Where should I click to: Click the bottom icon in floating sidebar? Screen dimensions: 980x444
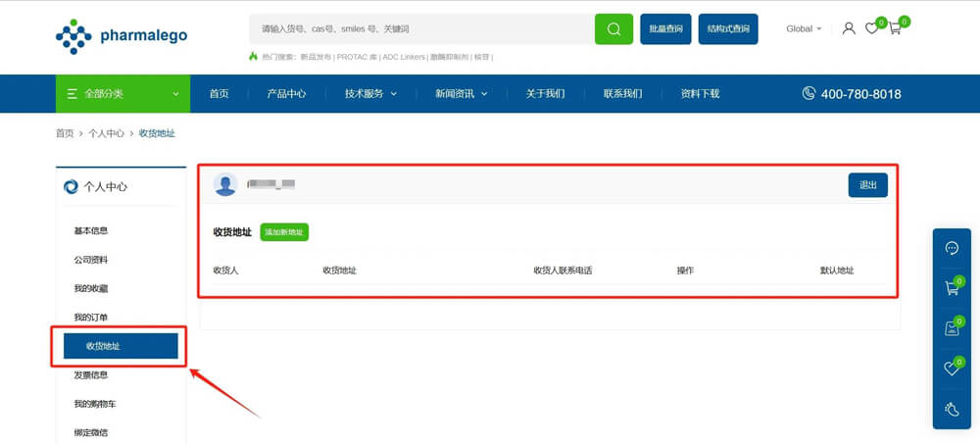[x=952, y=409]
